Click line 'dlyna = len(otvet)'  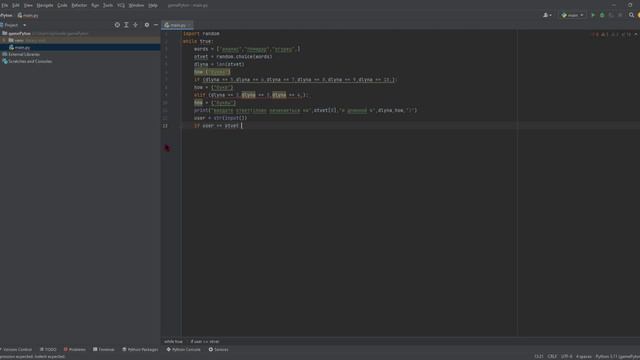point(219,64)
